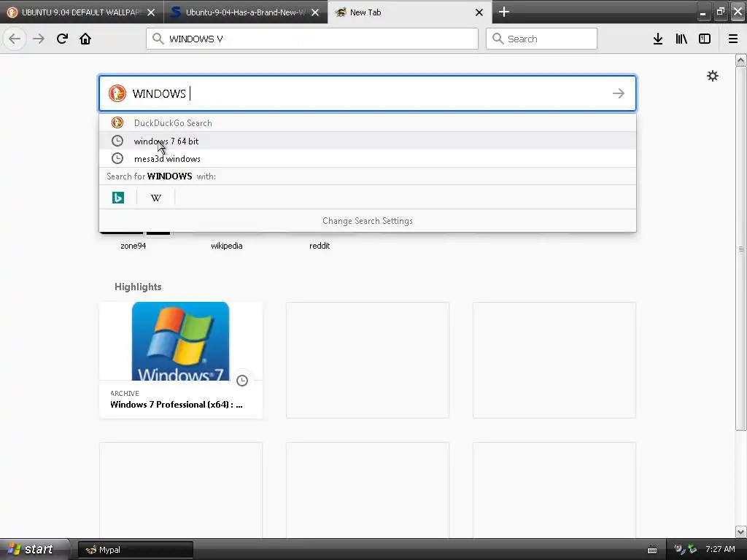The width and height of the screenshot is (747, 560).
Task: Select the DuckDuckGo Search row
Action: coord(368,122)
